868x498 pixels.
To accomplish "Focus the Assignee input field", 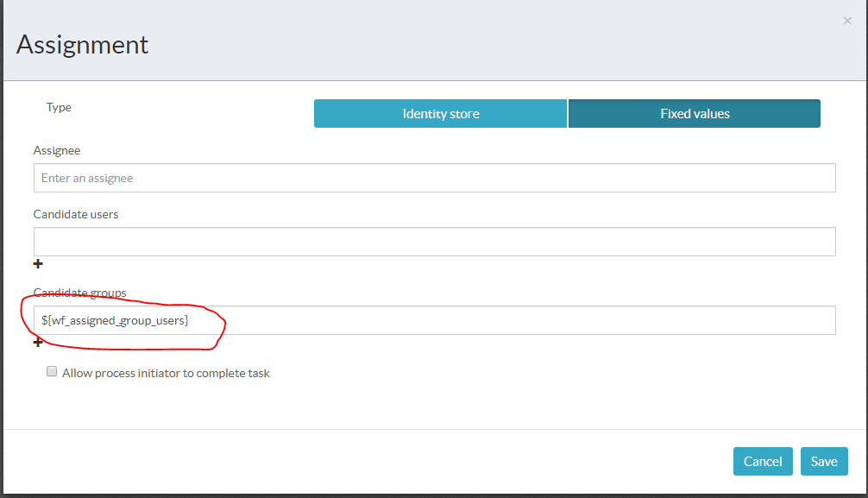I will coord(435,178).
